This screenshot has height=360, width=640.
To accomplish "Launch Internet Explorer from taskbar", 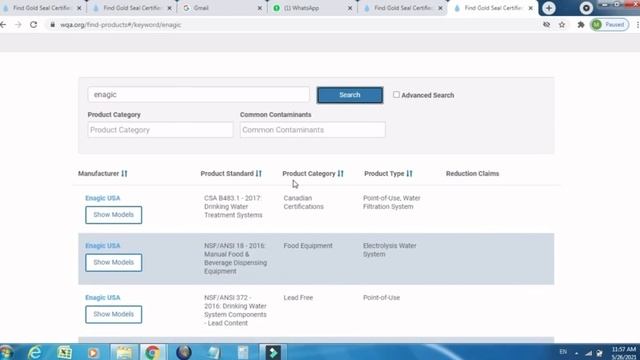I will (x=36, y=352).
